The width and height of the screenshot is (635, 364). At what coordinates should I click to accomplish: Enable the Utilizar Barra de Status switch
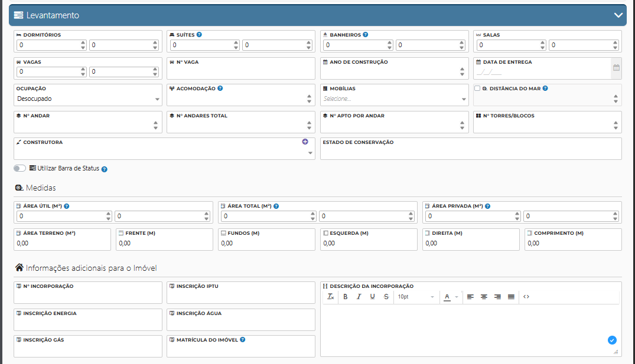pyautogui.click(x=20, y=169)
